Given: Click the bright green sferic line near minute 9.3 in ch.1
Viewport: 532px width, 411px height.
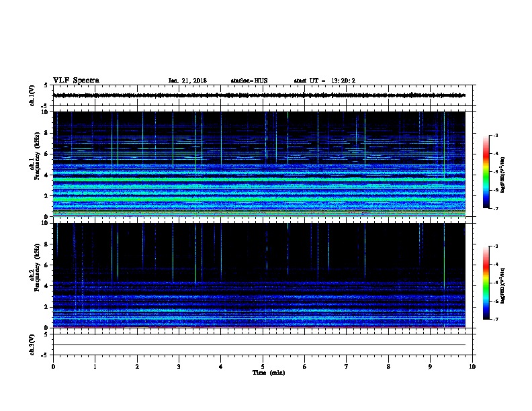Looking at the screenshot, I should (444, 146).
